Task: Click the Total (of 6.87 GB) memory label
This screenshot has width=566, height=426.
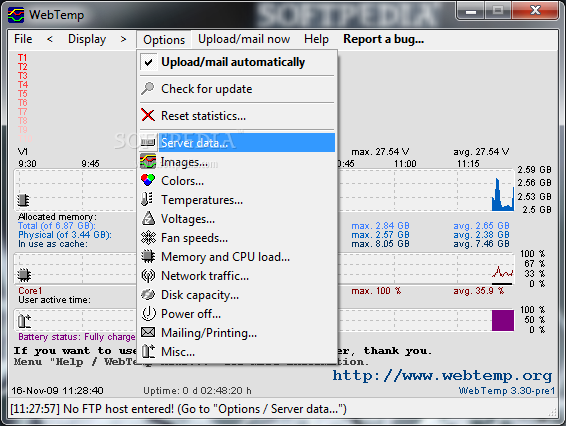Action: (57, 226)
